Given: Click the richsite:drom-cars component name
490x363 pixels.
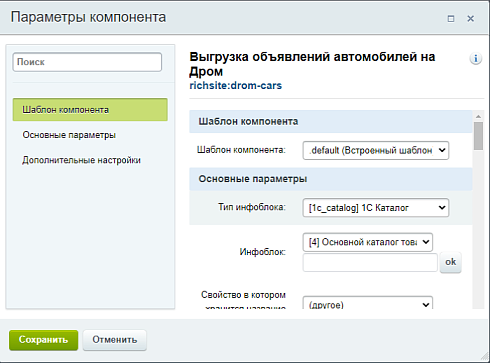Looking at the screenshot, I should [x=236, y=86].
